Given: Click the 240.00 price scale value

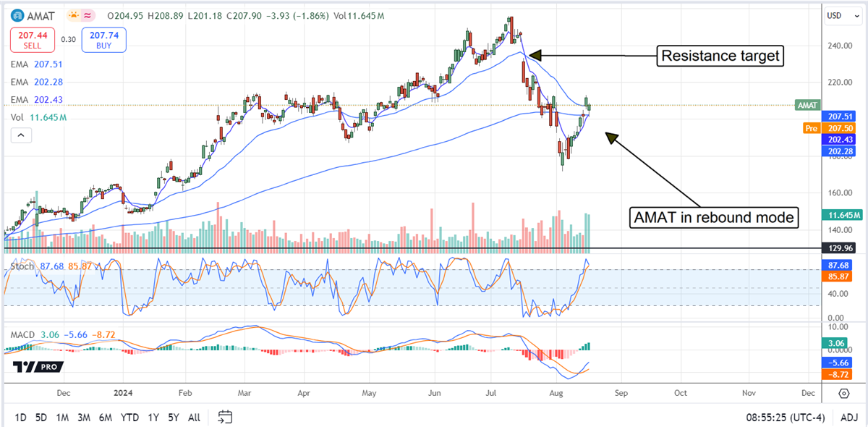Looking at the screenshot, I should [x=841, y=45].
